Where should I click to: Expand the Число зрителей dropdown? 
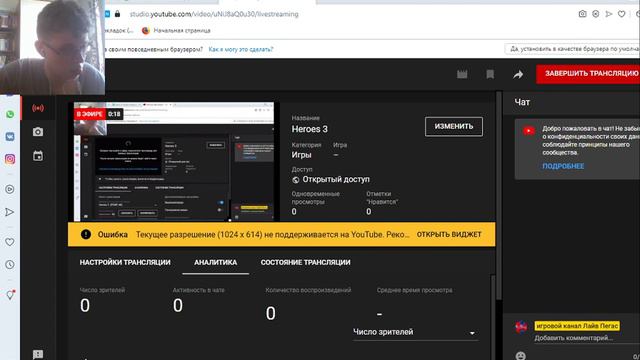[x=416, y=332]
